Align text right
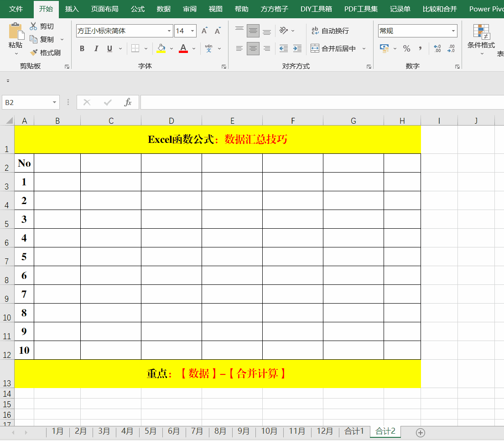504x441 pixels. [267, 48]
